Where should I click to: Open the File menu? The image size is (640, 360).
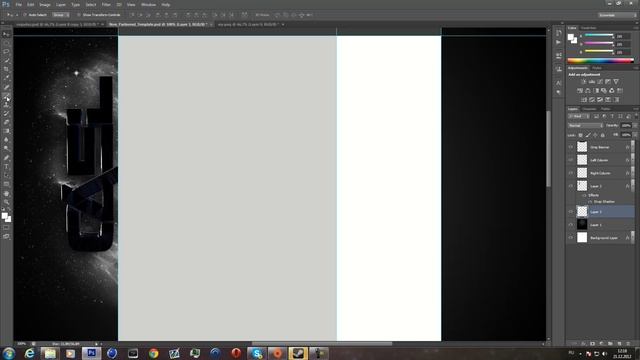(18, 4)
